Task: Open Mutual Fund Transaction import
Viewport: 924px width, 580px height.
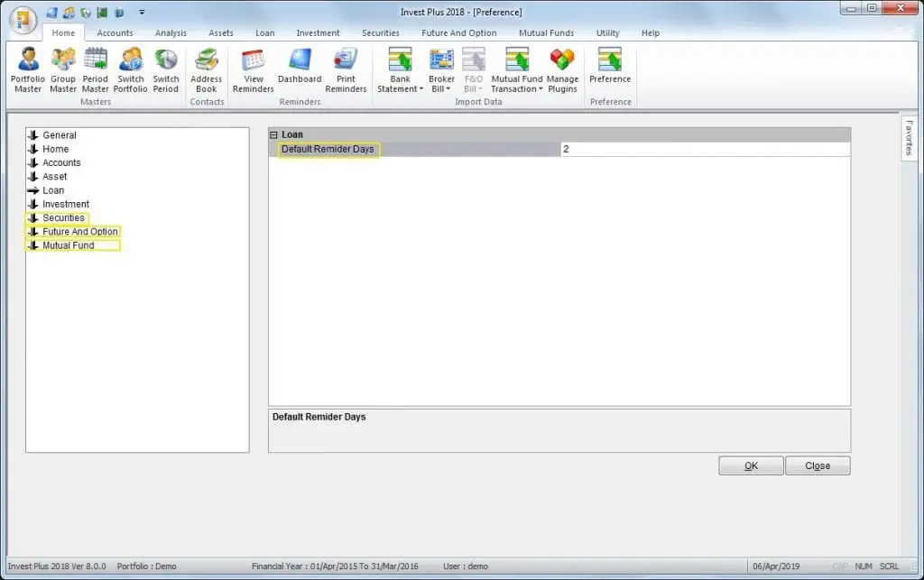Action: (517, 70)
